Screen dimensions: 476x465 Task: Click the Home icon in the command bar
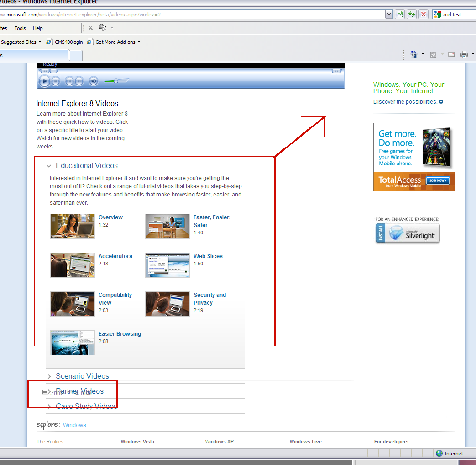[414, 54]
